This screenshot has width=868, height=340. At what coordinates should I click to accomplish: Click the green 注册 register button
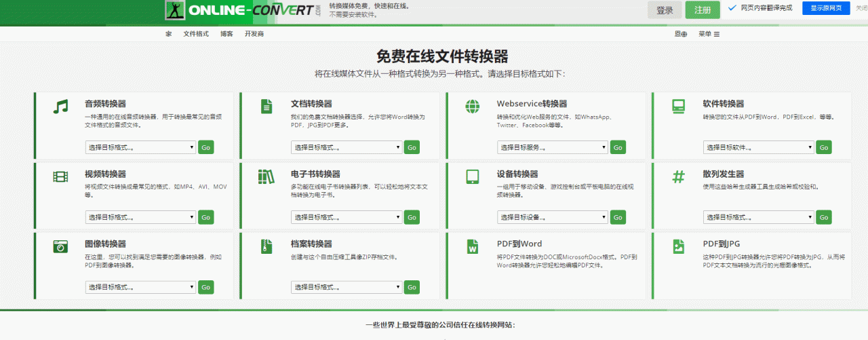(703, 10)
